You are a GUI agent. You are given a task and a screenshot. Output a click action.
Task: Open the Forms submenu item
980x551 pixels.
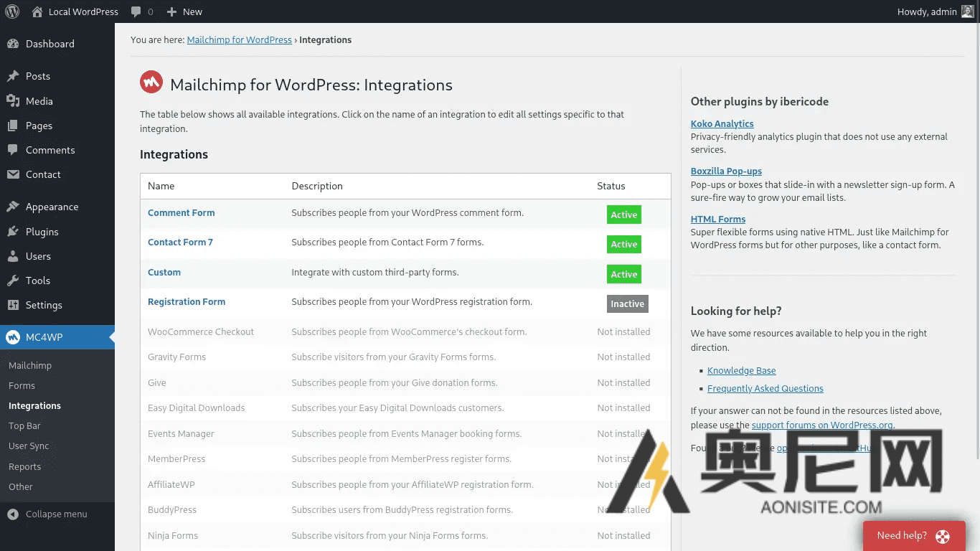22,385
